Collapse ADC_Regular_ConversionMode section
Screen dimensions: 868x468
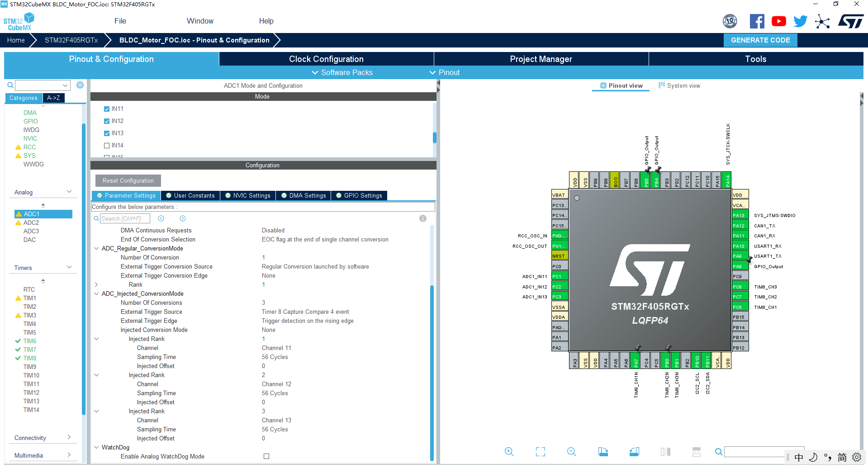(96, 248)
